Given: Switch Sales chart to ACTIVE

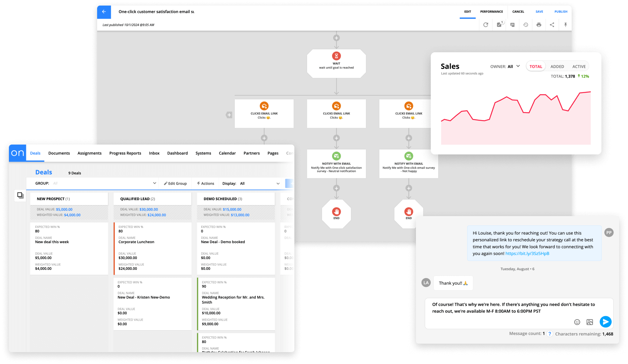Looking at the screenshot, I should point(579,67).
